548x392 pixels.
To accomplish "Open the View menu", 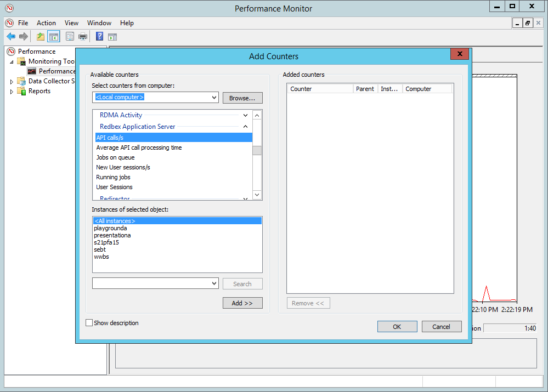I will click(x=71, y=23).
